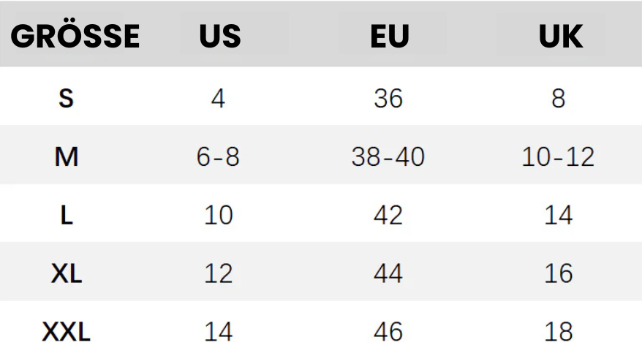The width and height of the screenshot is (642, 364).
Task: Click UK size 10-12 cell
Action: pos(558,157)
